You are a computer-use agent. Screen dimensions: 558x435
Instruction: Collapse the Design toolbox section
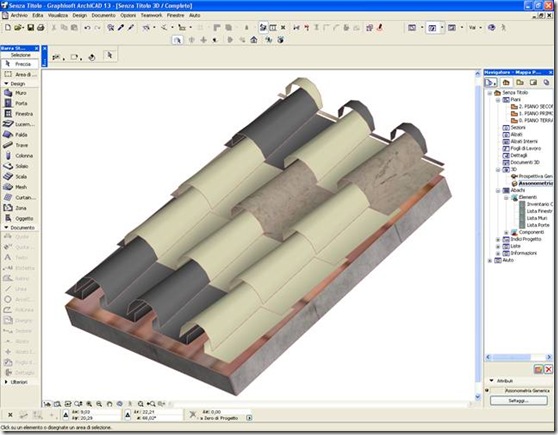click(x=6, y=84)
